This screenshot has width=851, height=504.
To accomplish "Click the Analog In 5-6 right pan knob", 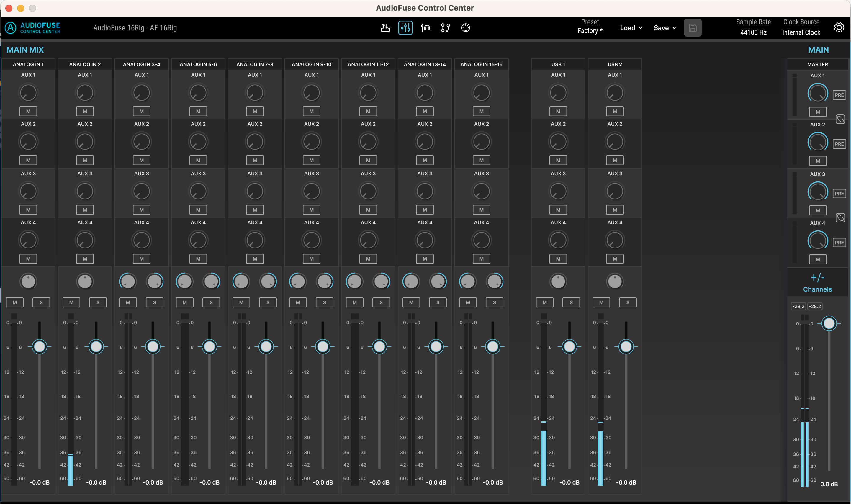I will [x=211, y=281].
